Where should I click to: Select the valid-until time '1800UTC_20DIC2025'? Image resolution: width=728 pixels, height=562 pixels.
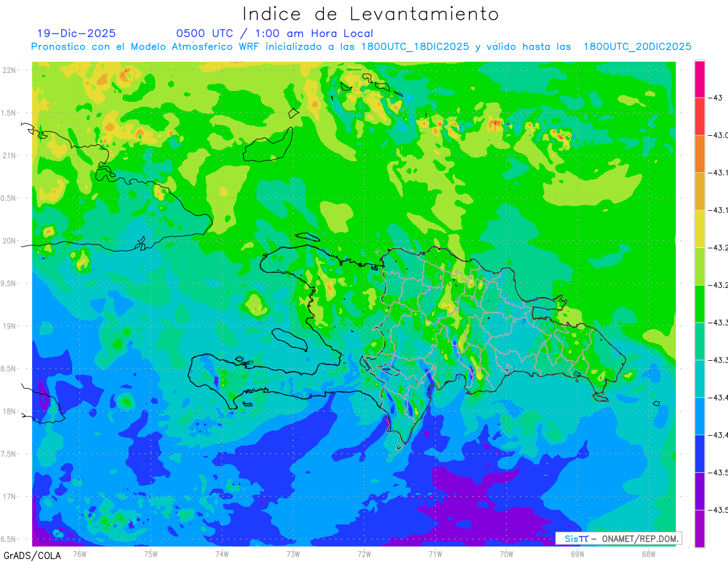pos(637,47)
